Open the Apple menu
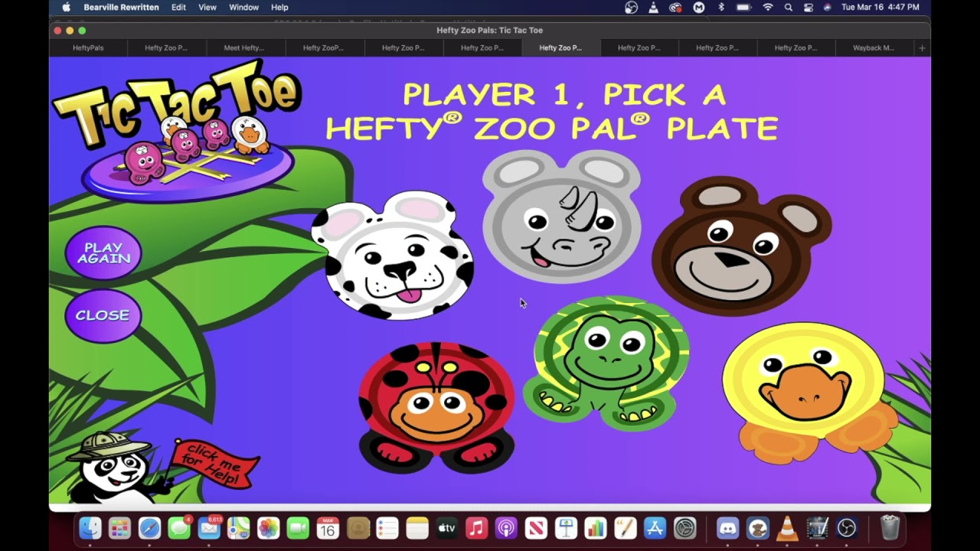Viewport: 980px width, 551px height. [x=66, y=7]
